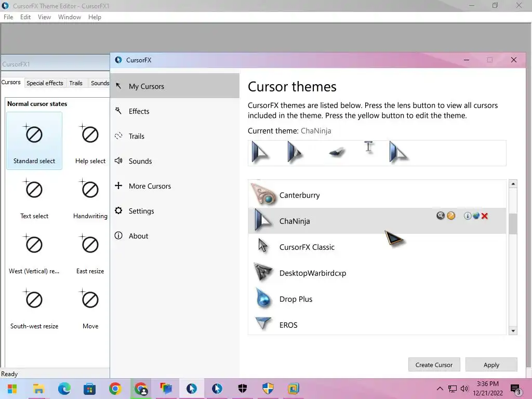The width and height of the screenshot is (532, 399).
Task: Open the Effects section in CursorFX
Action: click(x=175, y=111)
